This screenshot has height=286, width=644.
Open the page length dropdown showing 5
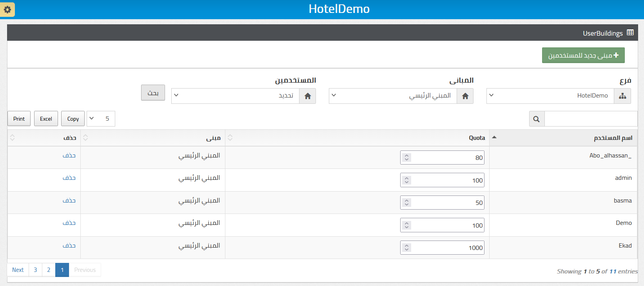coord(101,119)
